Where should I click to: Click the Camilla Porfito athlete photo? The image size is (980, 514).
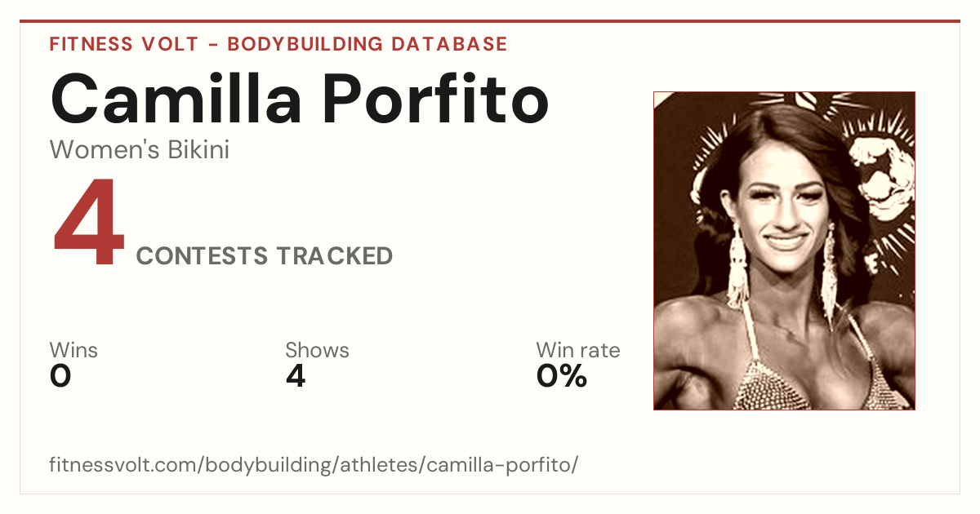tap(784, 250)
